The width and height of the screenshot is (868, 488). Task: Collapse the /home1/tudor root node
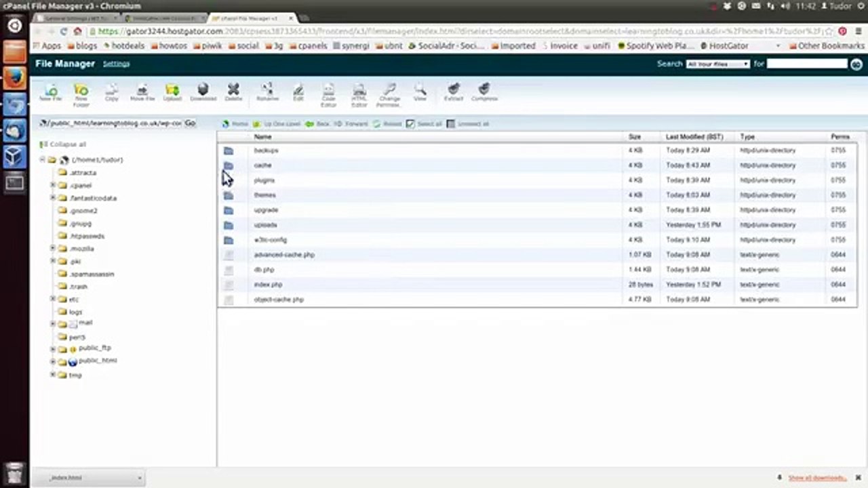tap(42, 160)
